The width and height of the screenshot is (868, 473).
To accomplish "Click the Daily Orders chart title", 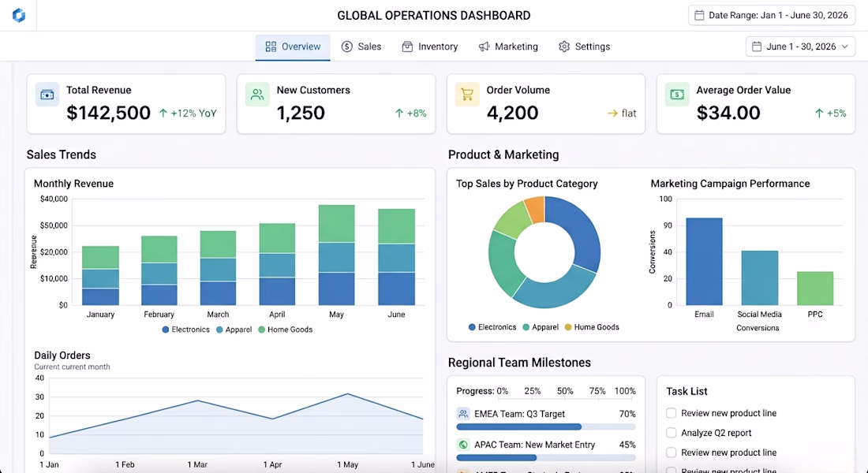I will pyautogui.click(x=62, y=356).
